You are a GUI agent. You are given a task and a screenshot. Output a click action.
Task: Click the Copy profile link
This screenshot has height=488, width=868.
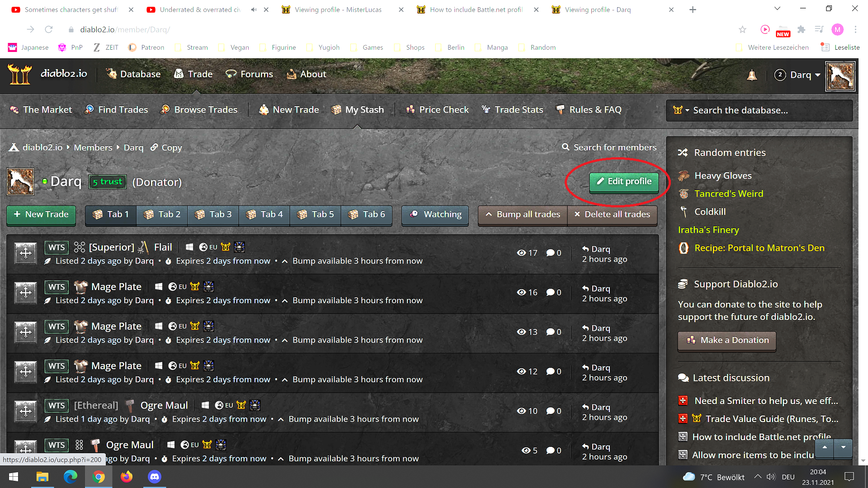click(166, 148)
